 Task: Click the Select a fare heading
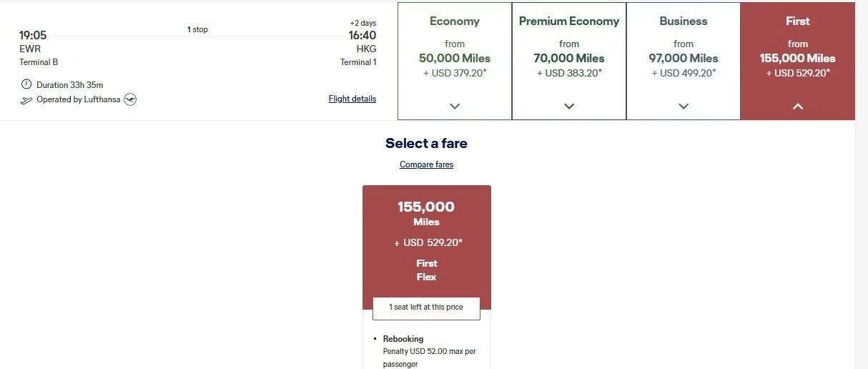tap(426, 143)
